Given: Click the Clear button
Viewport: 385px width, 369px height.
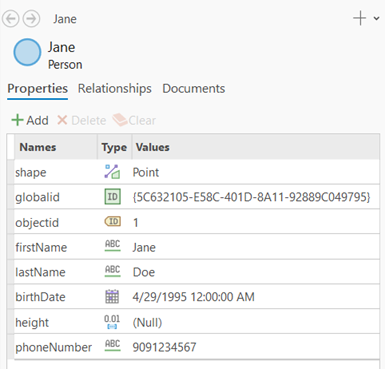Looking at the screenshot, I should tap(134, 120).
